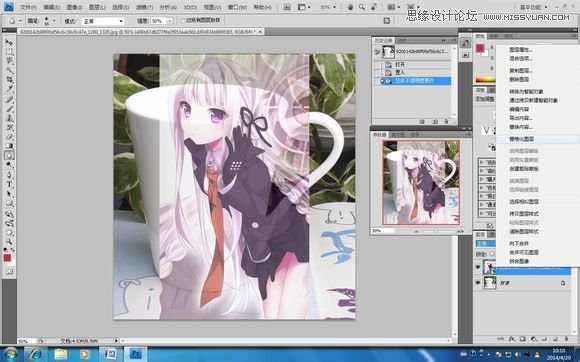
Task: Click Rotate View tool in application bar
Action: pyautogui.click(x=374, y=7)
